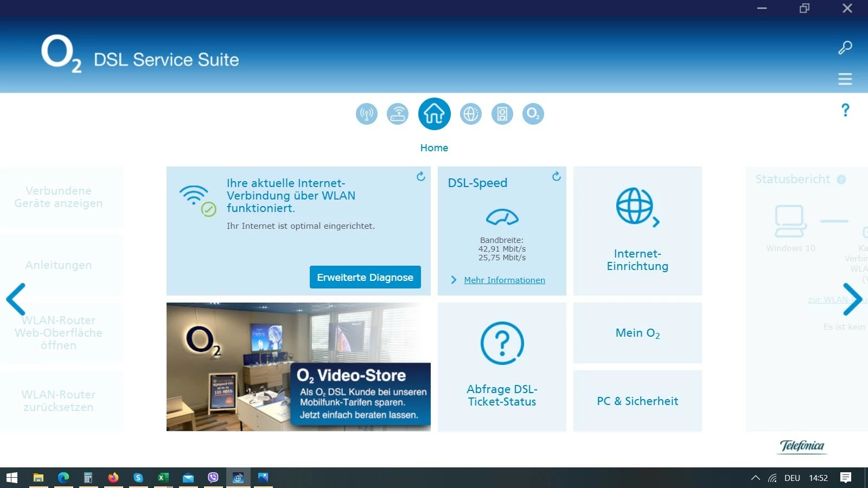This screenshot has height=488, width=868.
Task: Open the globe internet navigation icon
Action: click(471, 114)
